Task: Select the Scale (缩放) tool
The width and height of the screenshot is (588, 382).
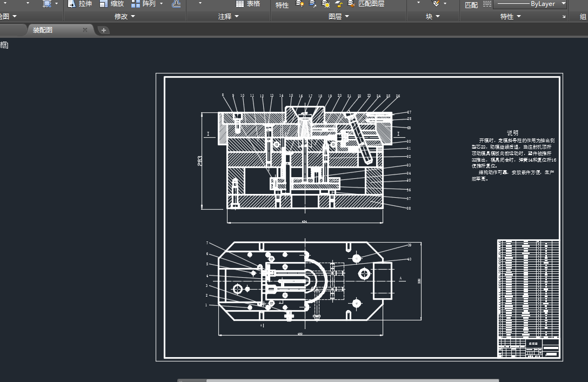Action: pos(112,4)
